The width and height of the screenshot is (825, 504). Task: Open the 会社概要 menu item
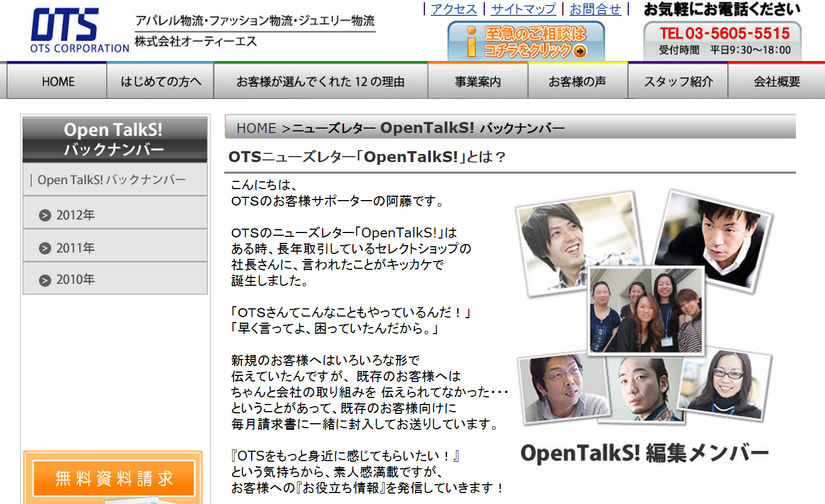click(x=777, y=81)
